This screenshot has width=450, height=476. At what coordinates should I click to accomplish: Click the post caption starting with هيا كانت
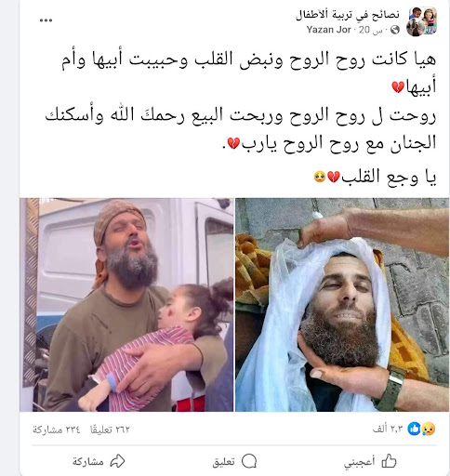248,73
